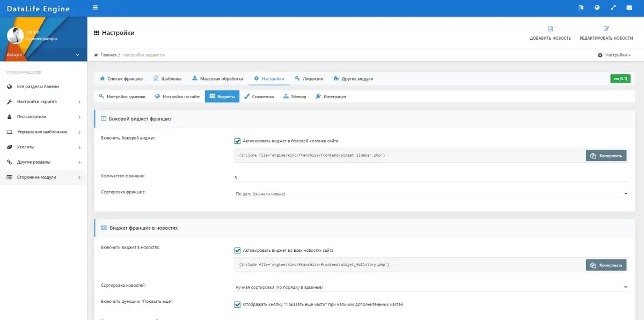Open the Массовая обработка tab
This screenshot has height=320, width=644.
217,78
